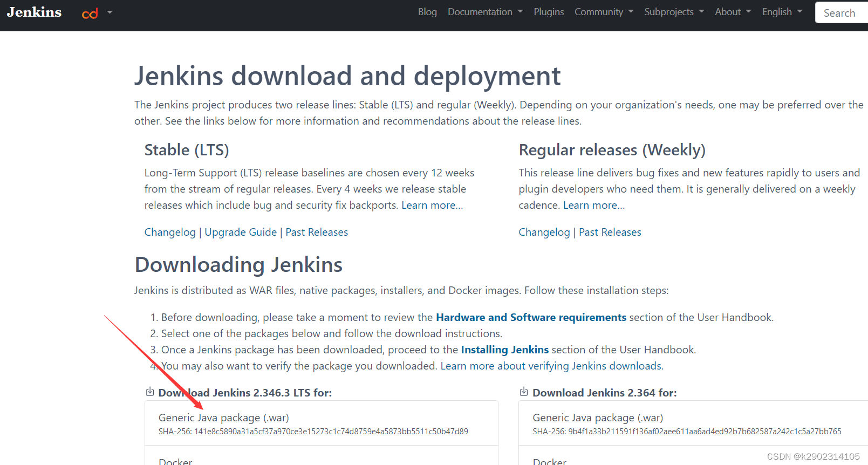Open the Weekly releases Changelog link
This screenshot has width=868, height=465.
(x=544, y=232)
